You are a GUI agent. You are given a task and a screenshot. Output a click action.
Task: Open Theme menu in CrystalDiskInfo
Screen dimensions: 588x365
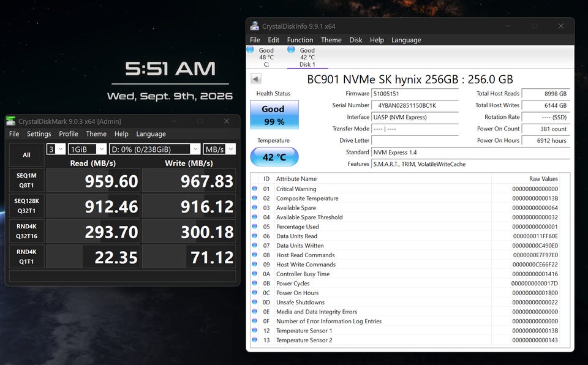[x=331, y=40]
